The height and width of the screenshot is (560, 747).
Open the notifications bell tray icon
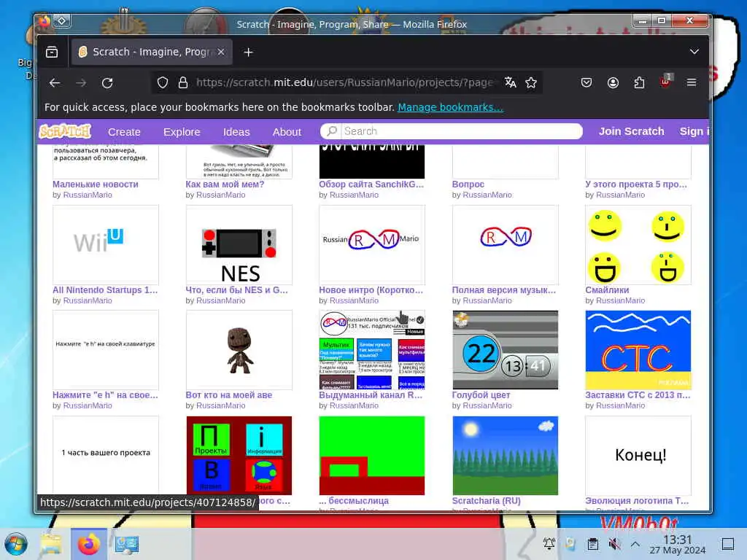[x=549, y=543]
